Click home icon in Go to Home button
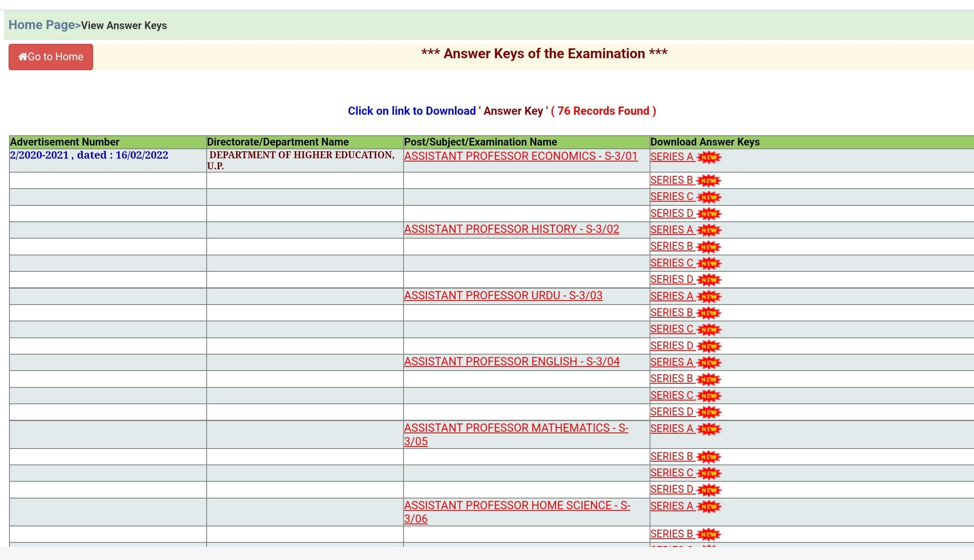The height and width of the screenshot is (560, 974). (x=23, y=57)
